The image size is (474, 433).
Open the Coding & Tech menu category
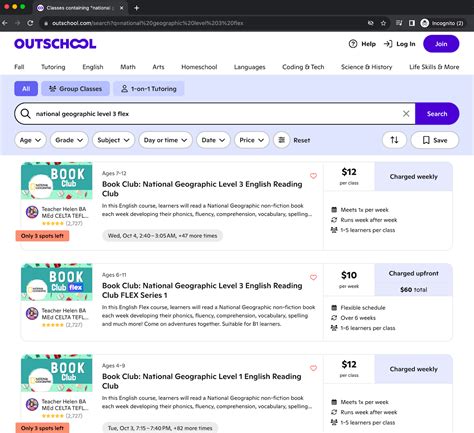click(303, 67)
